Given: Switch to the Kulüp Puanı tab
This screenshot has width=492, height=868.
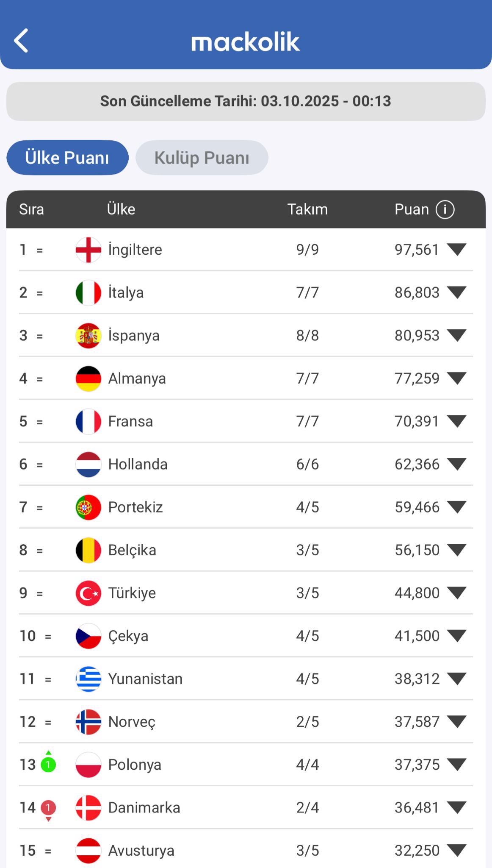Looking at the screenshot, I should [x=202, y=158].
